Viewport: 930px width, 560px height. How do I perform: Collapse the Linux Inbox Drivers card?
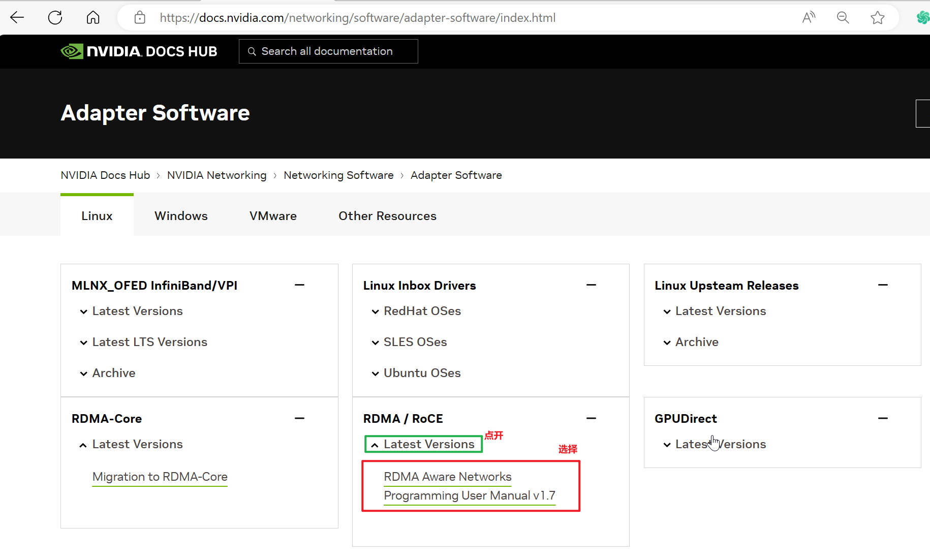tap(591, 285)
